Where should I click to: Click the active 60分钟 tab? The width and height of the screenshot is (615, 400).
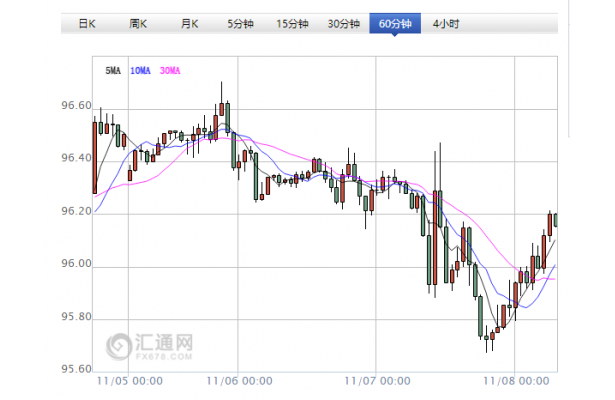point(395,24)
